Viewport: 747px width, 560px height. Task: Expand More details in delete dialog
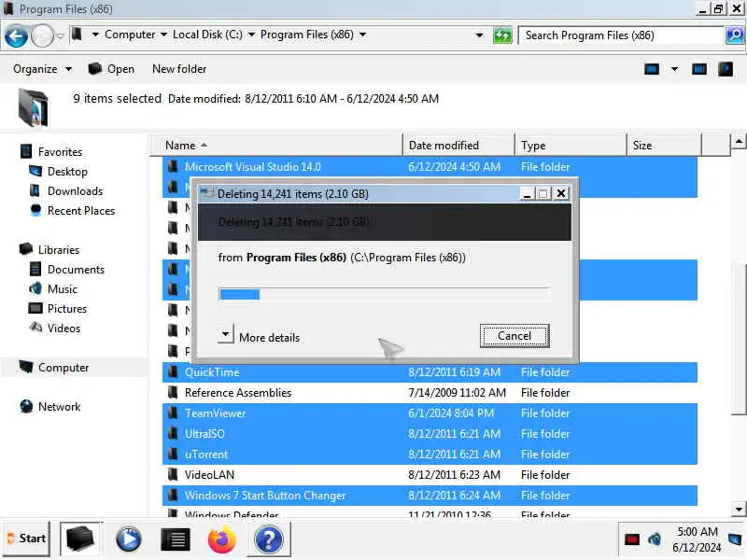pyautogui.click(x=226, y=334)
